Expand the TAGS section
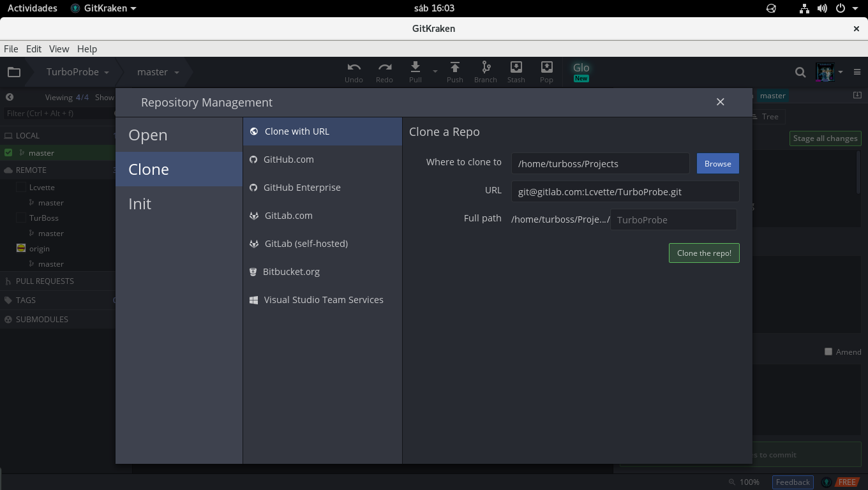This screenshot has width=868, height=490. coord(57,300)
